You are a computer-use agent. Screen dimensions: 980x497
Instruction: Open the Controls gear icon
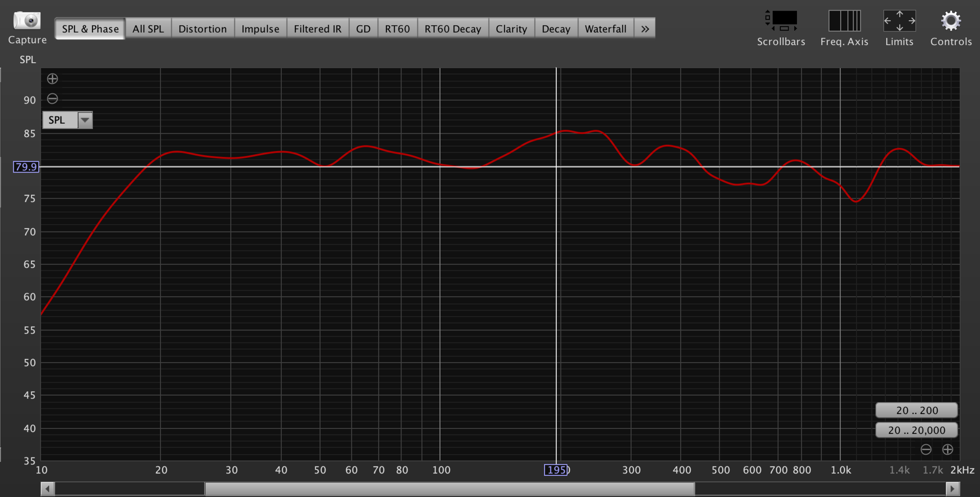pyautogui.click(x=951, y=21)
